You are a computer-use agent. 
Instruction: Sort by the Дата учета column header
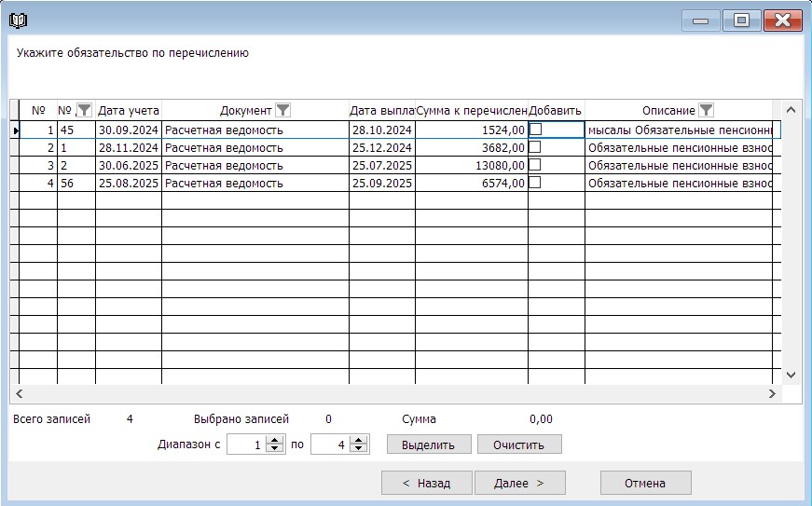pos(129,110)
